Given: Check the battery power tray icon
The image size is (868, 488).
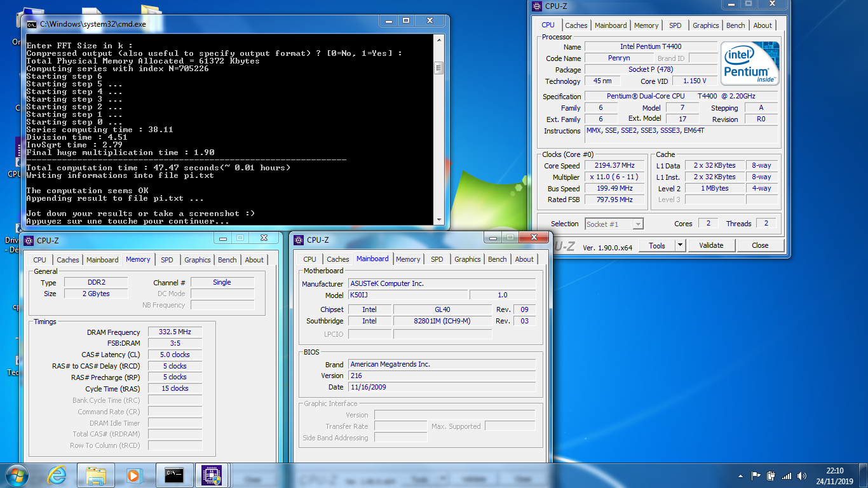Looking at the screenshot, I should pos(771,475).
